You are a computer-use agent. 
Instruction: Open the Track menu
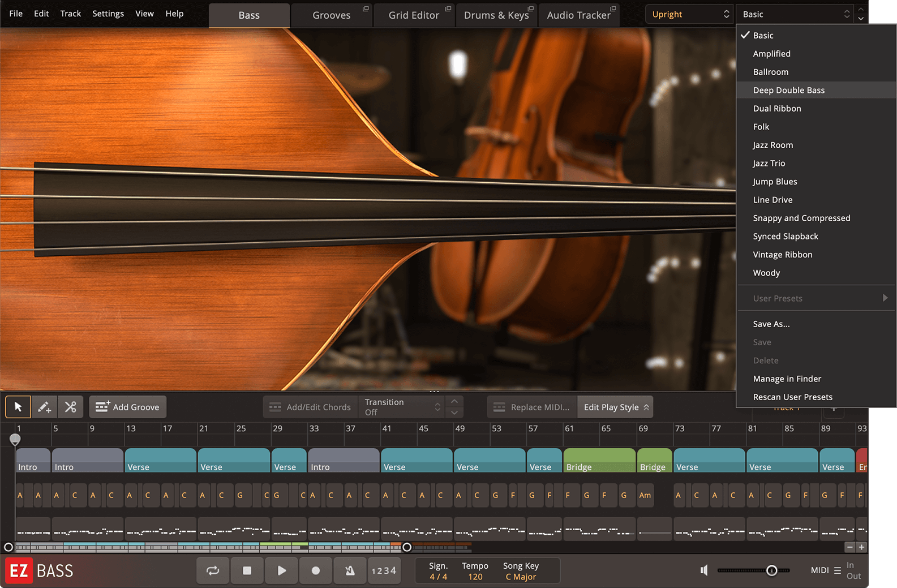point(71,14)
